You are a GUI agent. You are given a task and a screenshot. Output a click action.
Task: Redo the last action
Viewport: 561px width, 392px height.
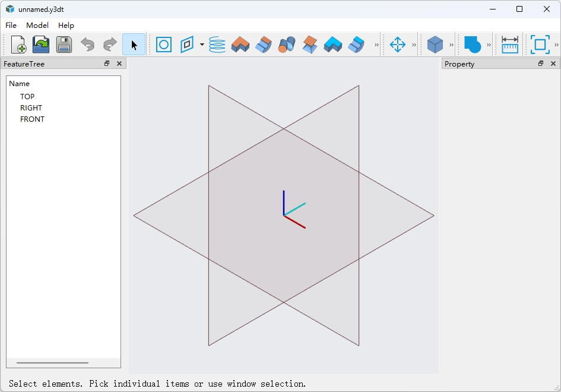click(x=110, y=45)
